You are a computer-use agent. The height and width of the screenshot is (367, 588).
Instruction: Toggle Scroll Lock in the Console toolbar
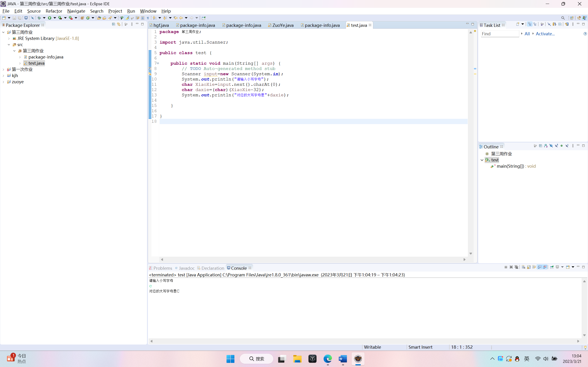coord(529,267)
